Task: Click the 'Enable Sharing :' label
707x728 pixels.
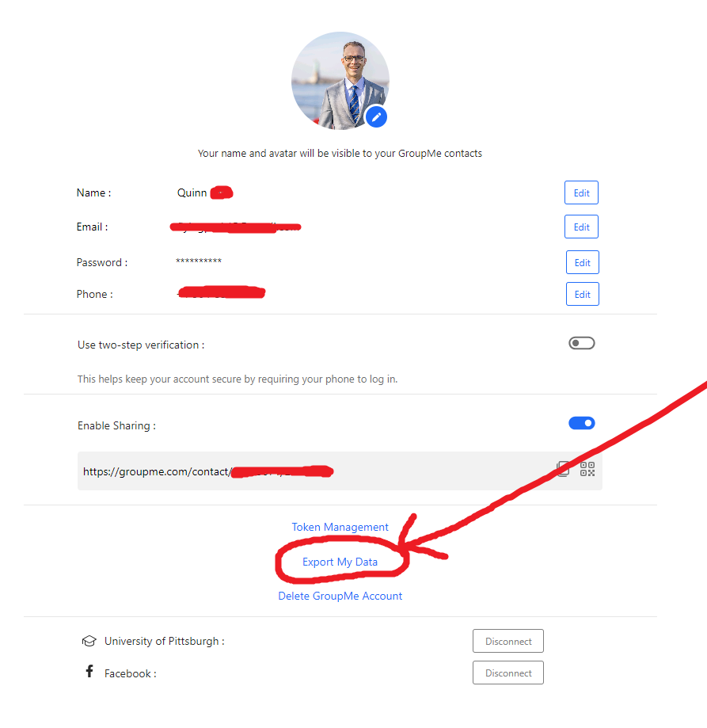Action: click(x=116, y=425)
